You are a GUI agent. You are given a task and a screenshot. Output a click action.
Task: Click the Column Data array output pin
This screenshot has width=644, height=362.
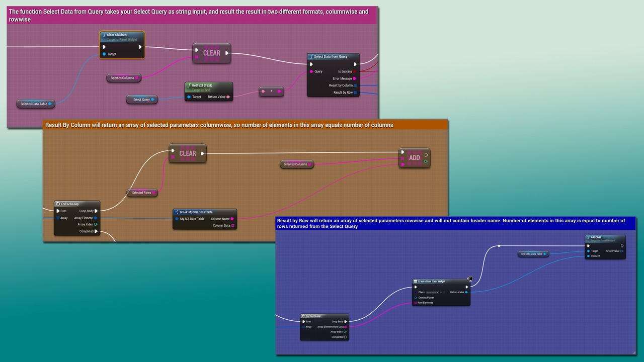click(x=232, y=226)
